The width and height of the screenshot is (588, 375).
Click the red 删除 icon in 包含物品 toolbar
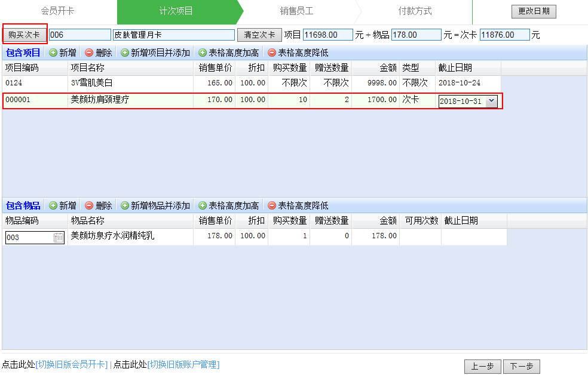pos(89,206)
